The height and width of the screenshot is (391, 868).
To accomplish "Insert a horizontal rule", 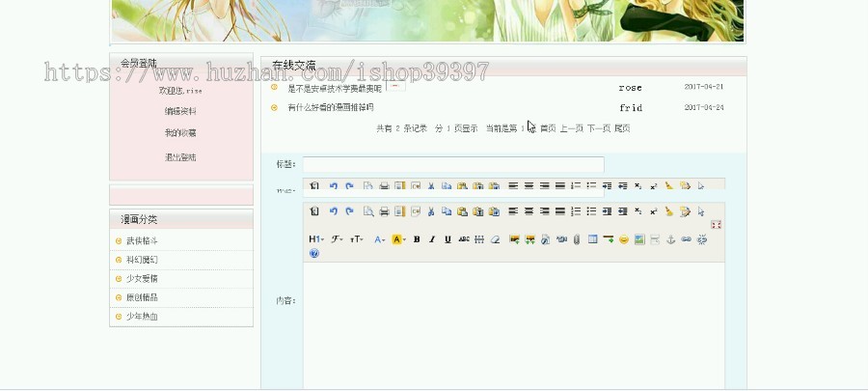I will click(609, 239).
